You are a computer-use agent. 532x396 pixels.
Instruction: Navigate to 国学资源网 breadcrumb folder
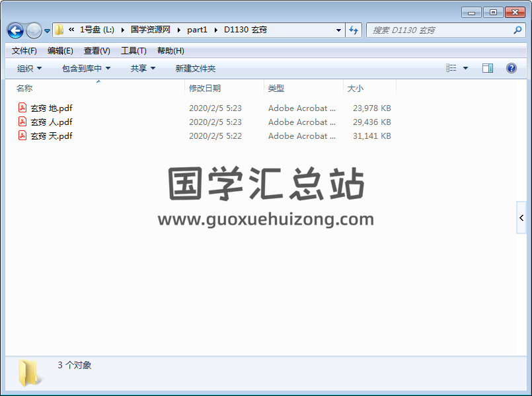tap(150, 30)
